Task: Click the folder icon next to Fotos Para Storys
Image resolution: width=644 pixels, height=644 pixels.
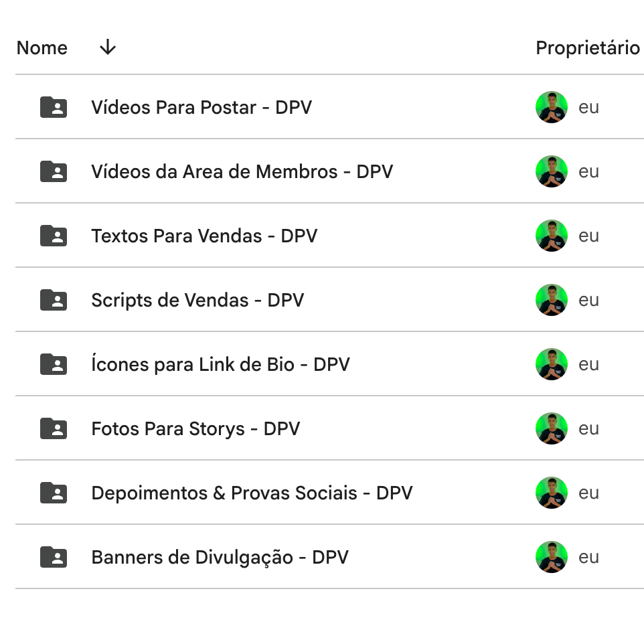Action: pos(54,428)
